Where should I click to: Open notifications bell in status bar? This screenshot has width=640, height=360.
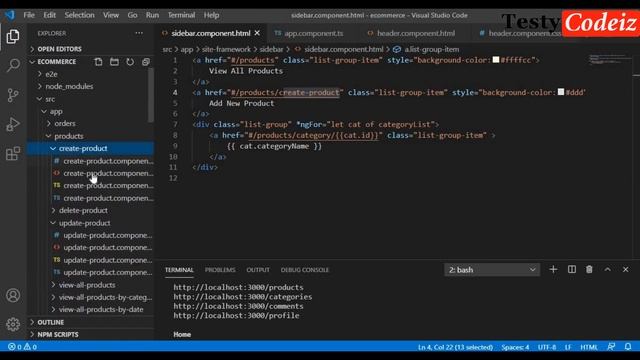(628, 347)
